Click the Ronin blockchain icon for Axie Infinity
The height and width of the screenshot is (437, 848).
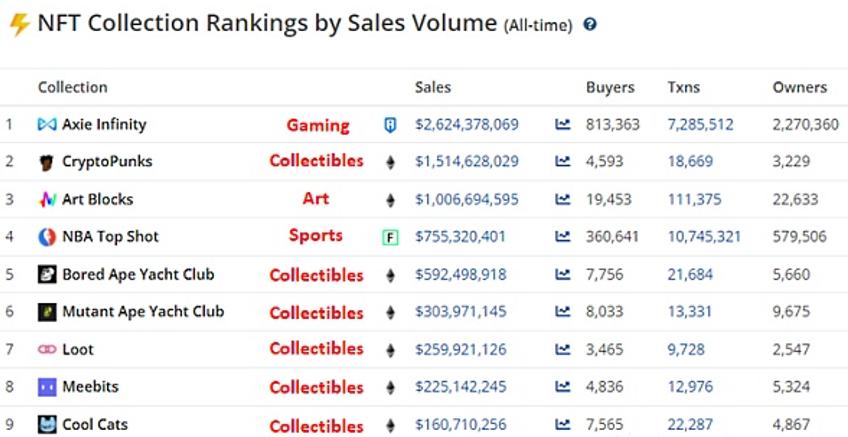[x=390, y=125]
